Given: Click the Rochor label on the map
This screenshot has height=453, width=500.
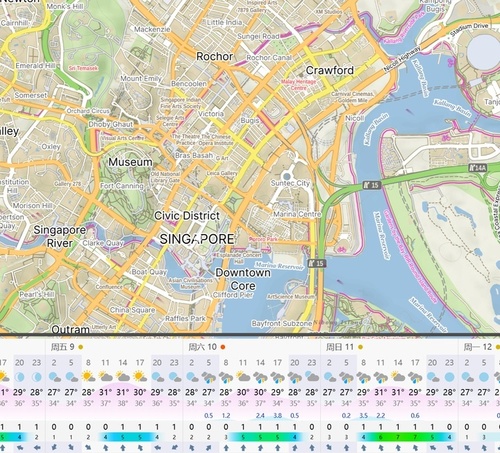Looking at the screenshot, I should [214, 56].
